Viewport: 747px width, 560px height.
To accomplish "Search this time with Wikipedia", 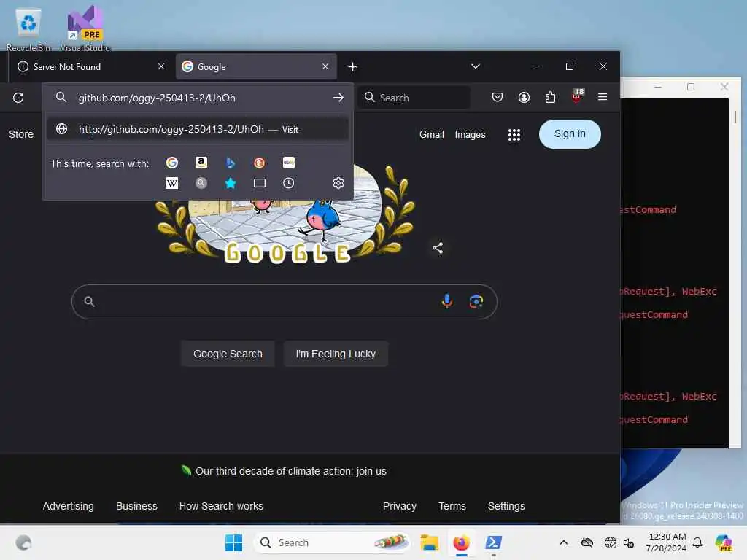I will click(x=172, y=183).
